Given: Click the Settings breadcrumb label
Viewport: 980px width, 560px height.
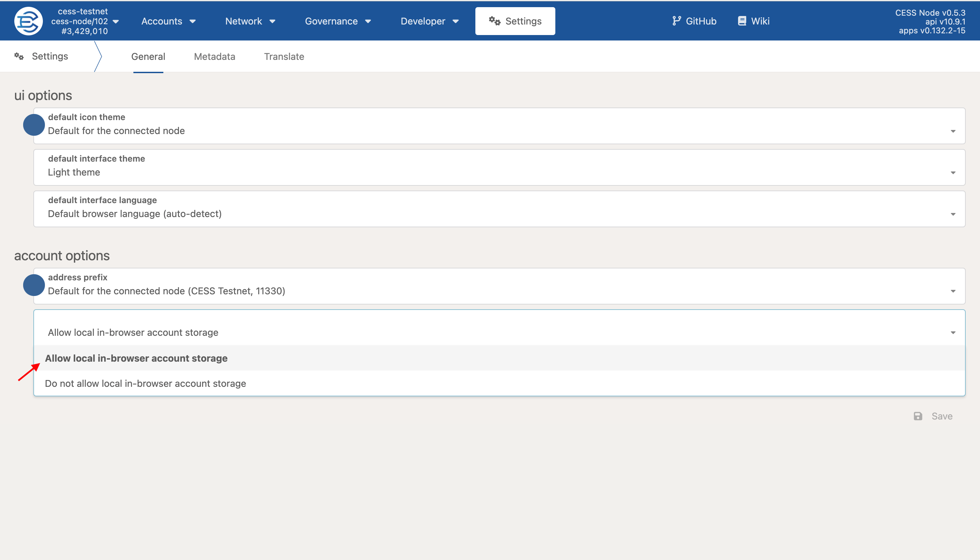Looking at the screenshot, I should click(x=50, y=56).
